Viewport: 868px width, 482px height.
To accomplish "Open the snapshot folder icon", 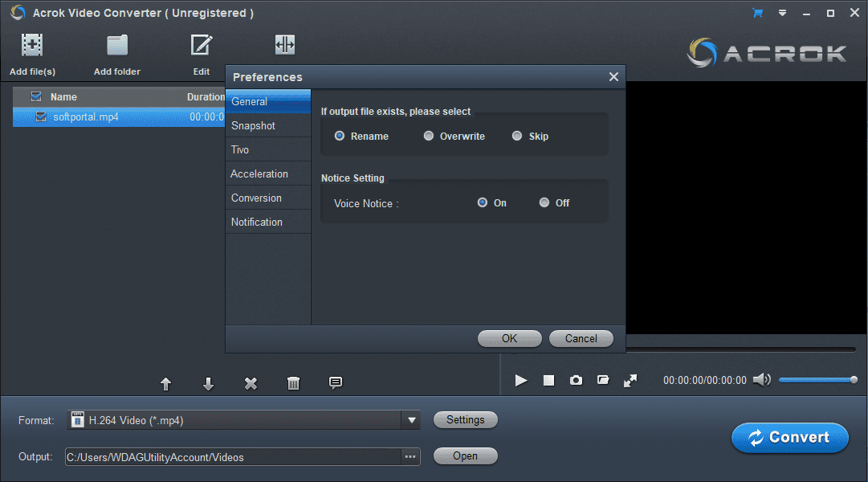I will pyautogui.click(x=603, y=380).
